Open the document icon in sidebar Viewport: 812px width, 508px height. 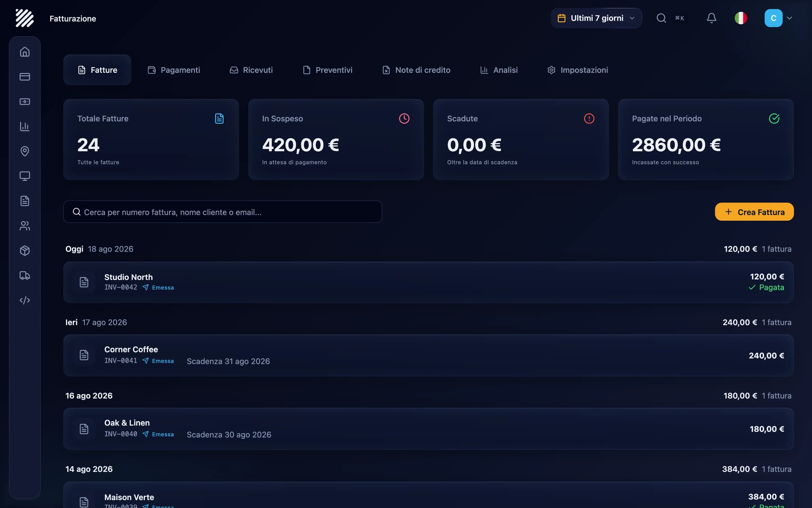click(x=25, y=201)
